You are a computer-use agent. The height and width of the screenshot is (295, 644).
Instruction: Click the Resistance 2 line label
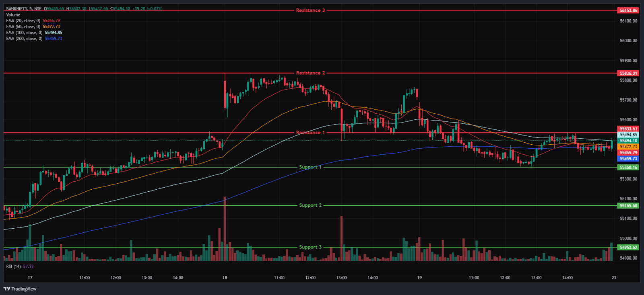tap(310, 73)
